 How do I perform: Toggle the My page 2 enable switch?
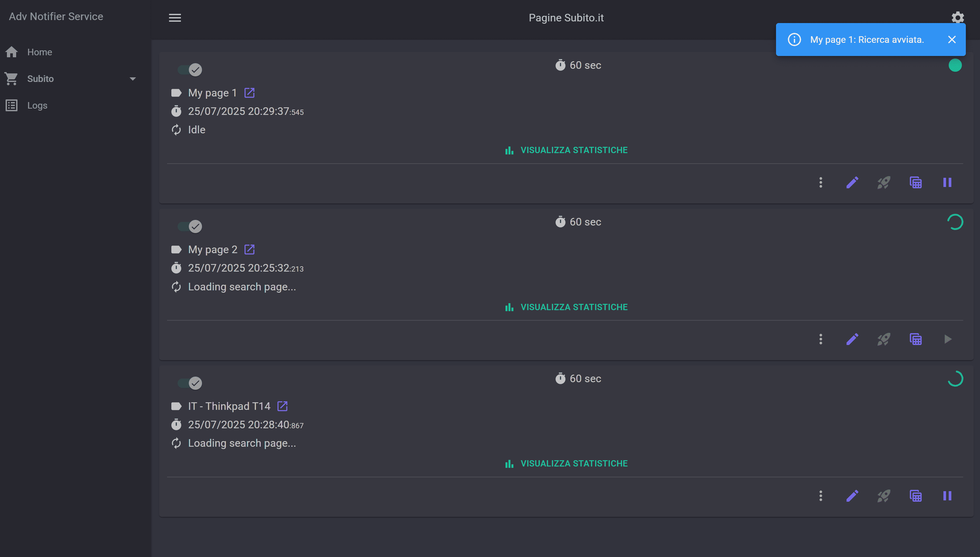click(x=190, y=226)
